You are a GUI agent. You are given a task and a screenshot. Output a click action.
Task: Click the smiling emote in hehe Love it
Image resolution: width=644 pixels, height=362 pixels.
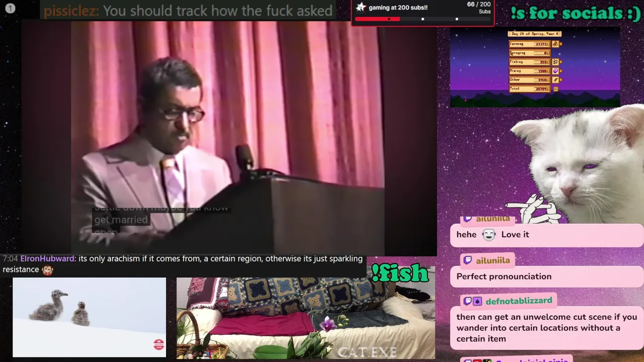[489, 234]
